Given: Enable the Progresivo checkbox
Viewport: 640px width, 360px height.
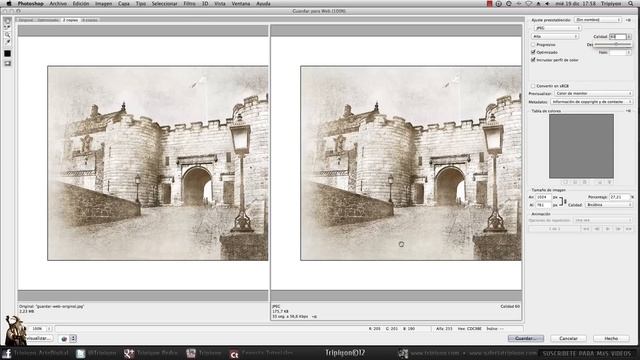Looking at the screenshot, I should 533,44.
